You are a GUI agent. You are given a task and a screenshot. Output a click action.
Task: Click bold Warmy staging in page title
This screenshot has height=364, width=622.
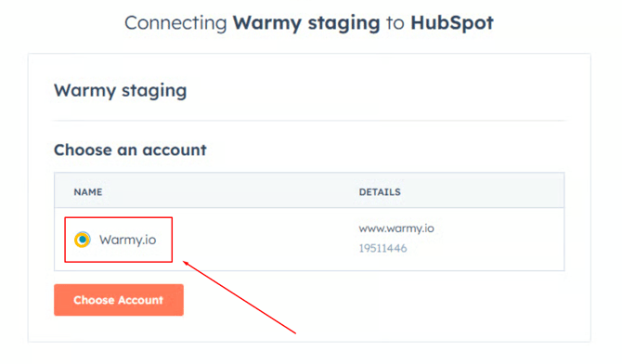point(306,23)
